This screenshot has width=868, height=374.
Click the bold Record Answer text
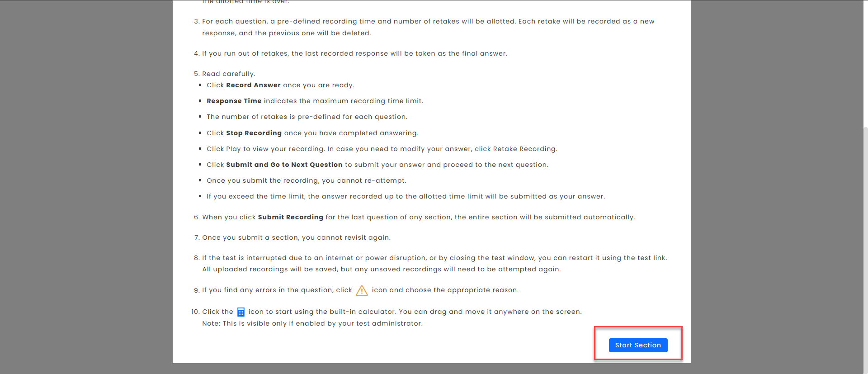pos(253,85)
